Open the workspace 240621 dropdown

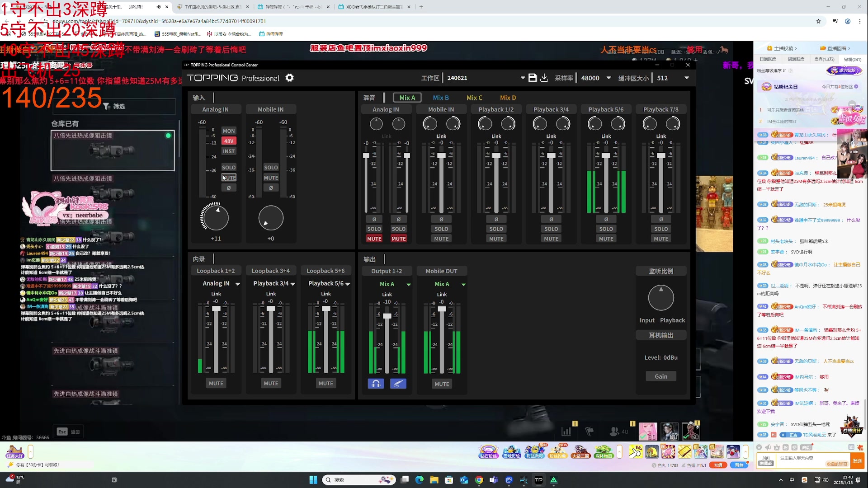(x=523, y=78)
